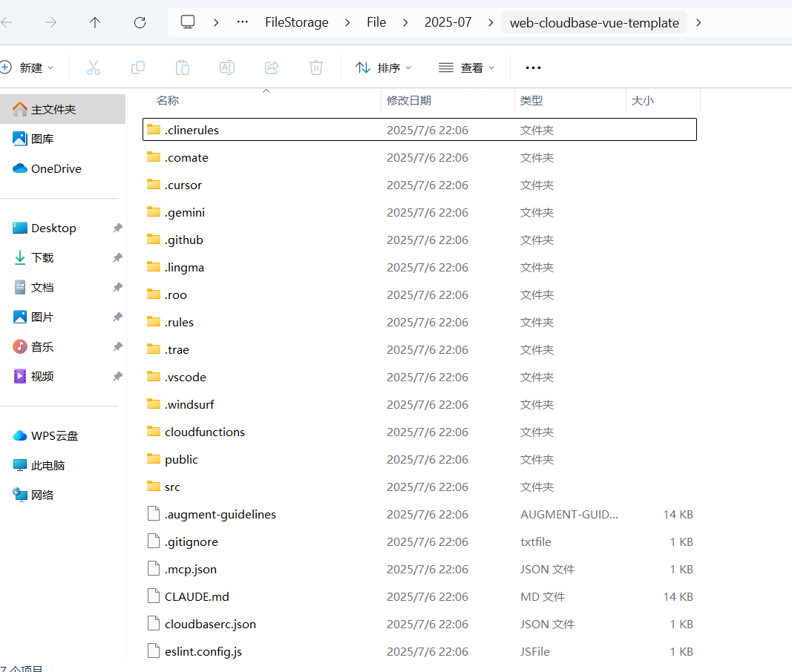Click File segment in address path
Image resolution: width=792 pixels, height=672 pixels.
click(376, 23)
